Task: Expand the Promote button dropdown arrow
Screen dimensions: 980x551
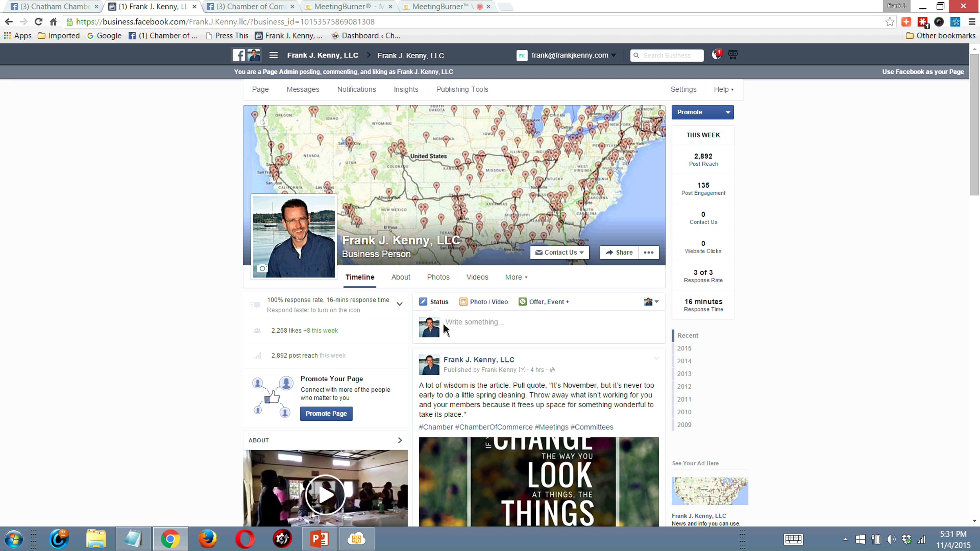Action: (728, 112)
